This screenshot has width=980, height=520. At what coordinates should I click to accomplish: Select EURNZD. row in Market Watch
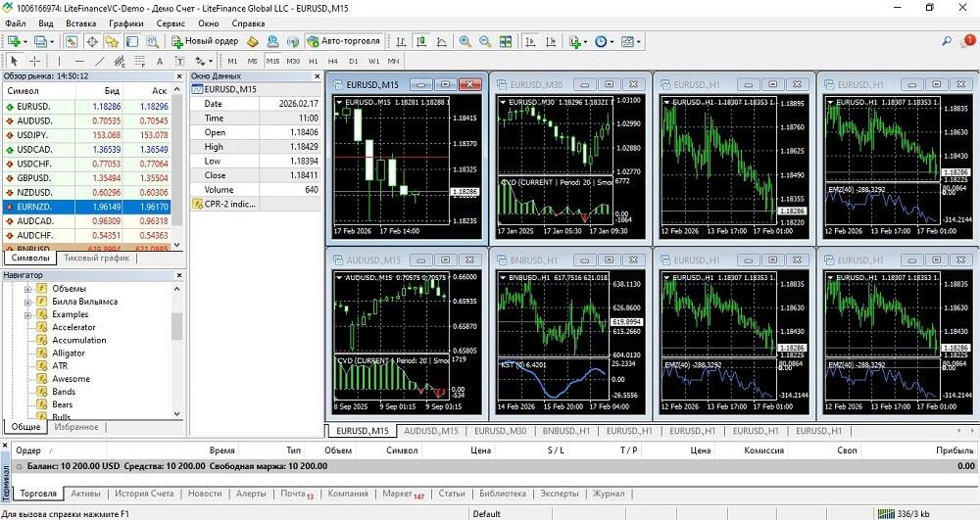pos(86,207)
